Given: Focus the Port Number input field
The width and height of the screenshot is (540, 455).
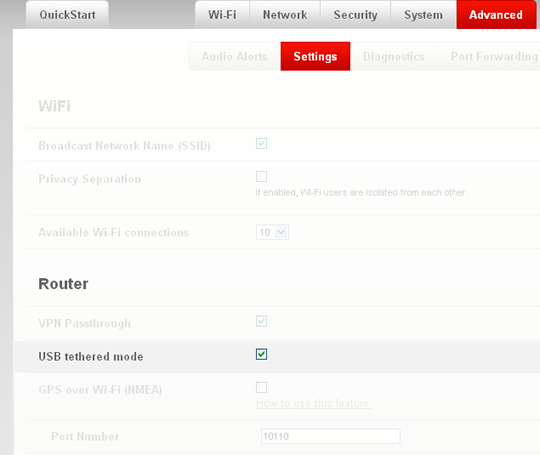Looking at the screenshot, I should click(x=331, y=436).
